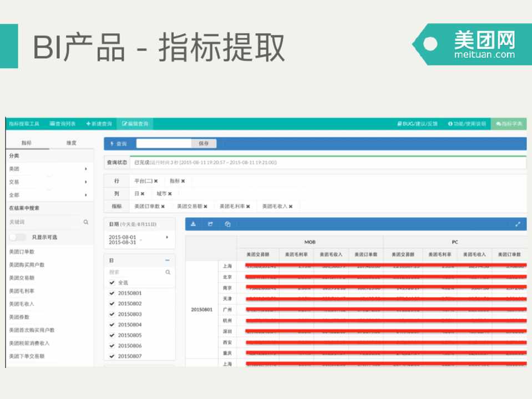Expand the 交易 category arrow
This screenshot has width=532, height=399.
(85, 182)
